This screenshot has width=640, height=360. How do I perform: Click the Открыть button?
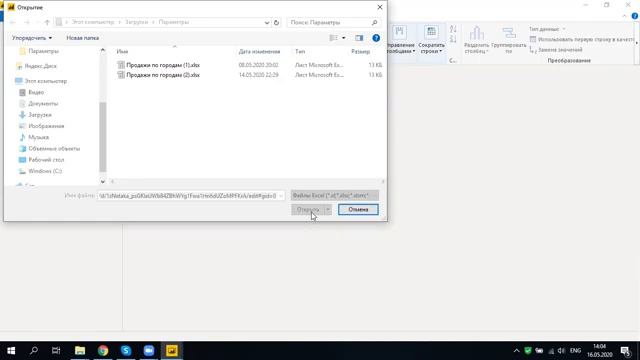308,209
